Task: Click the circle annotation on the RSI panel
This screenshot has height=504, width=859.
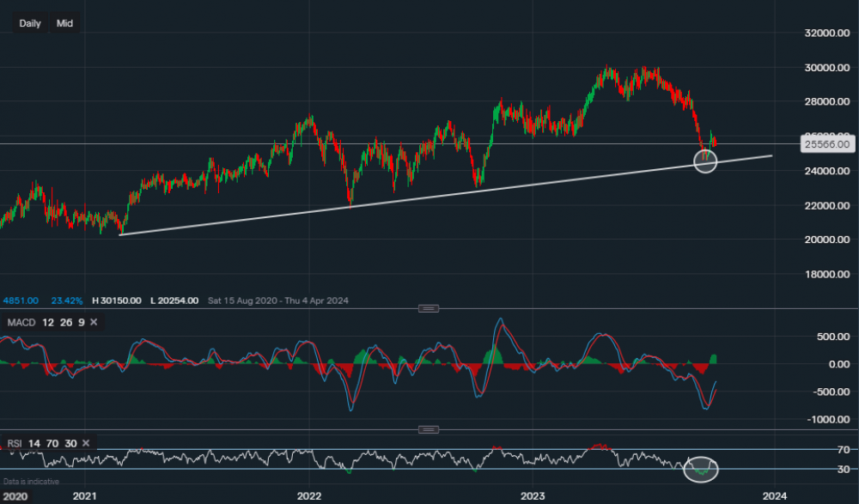Action: click(700, 469)
